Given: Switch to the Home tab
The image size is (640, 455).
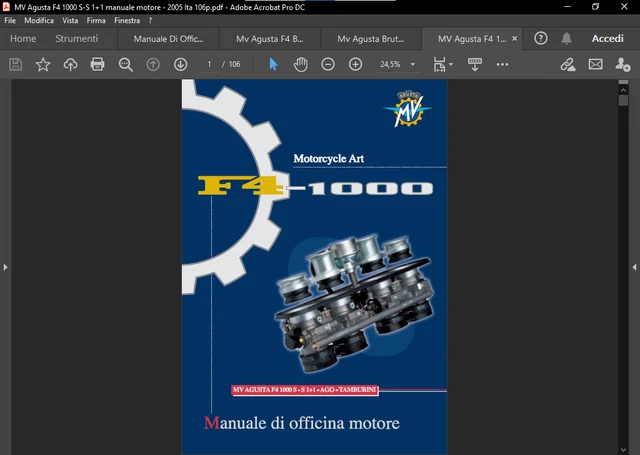Looking at the screenshot, I should coord(23,39).
